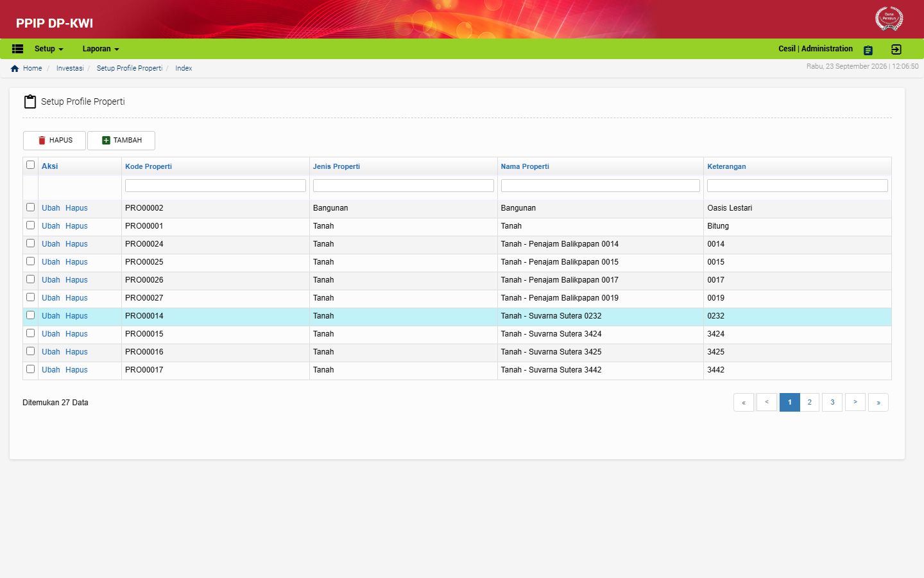Click Ubah for PRO00014 Suvarna Sutera 0232
The width and height of the screenshot is (924, 578).
tap(51, 316)
